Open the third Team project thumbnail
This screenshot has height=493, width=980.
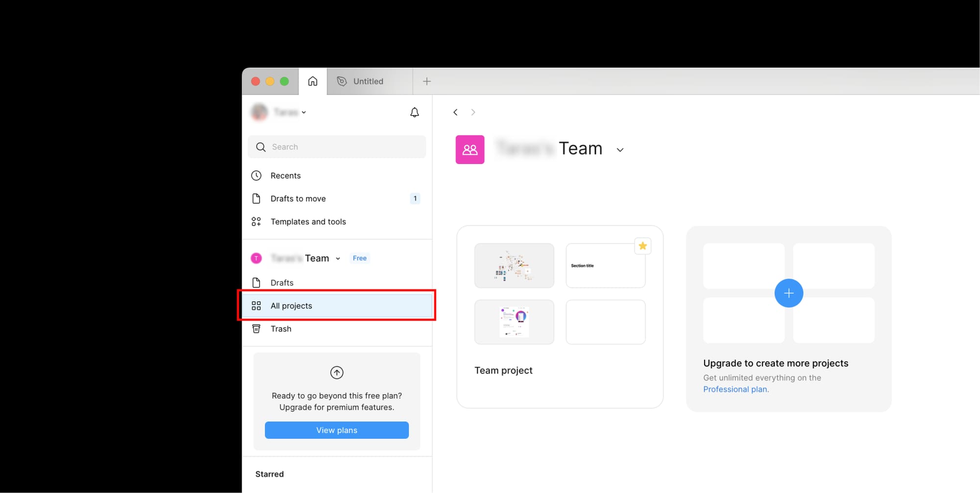click(x=514, y=322)
